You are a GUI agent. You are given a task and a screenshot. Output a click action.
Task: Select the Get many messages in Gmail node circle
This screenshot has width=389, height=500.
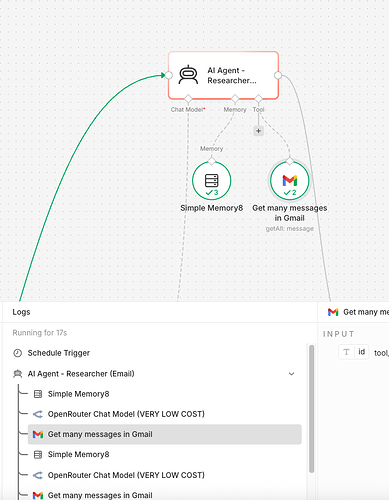click(x=289, y=180)
